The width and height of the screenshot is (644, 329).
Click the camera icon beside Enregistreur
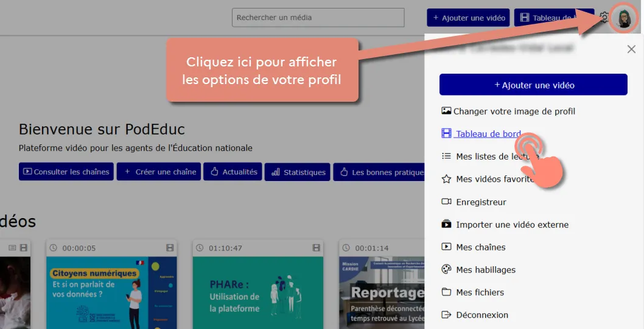[446, 202]
